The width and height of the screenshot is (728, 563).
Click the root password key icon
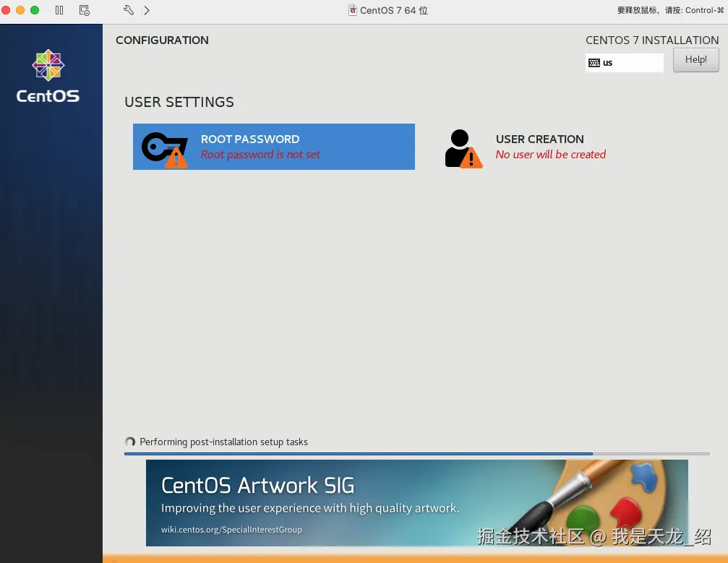pyautogui.click(x=165, y=150)
